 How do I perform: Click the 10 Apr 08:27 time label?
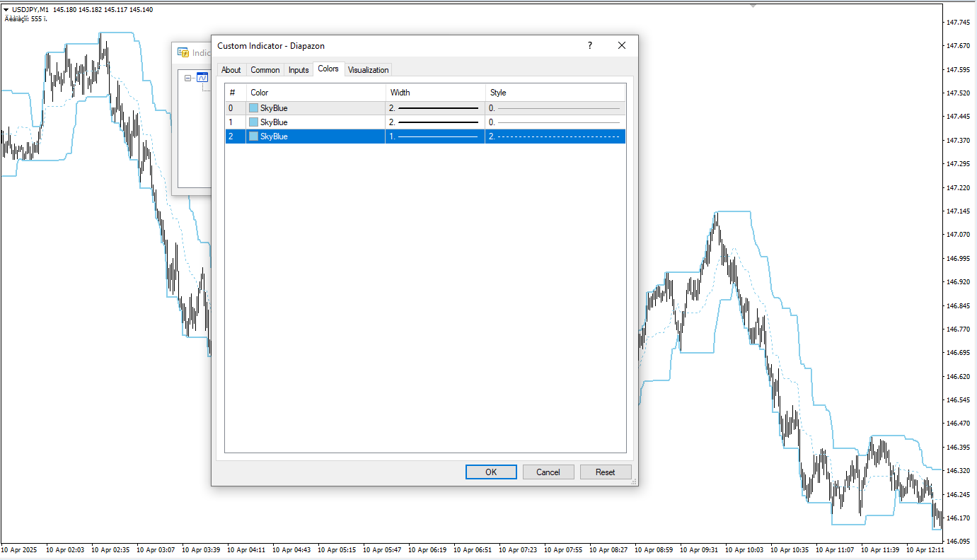[x=608, y=549]
